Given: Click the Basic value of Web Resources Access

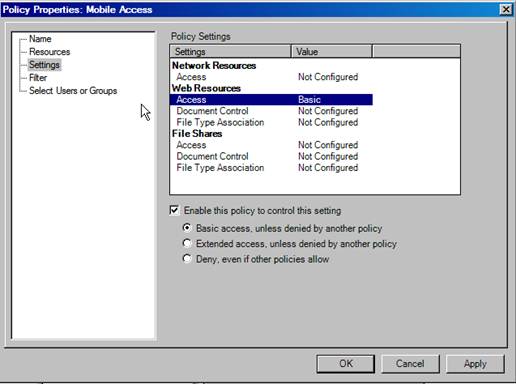Looking at the screenshot, I should coord(309,100).
